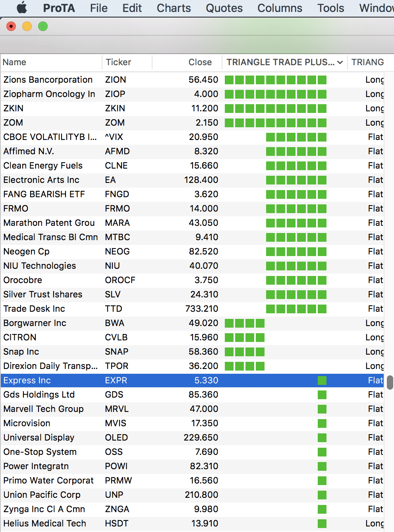Screen dimensions: 394x532
Task: Select the ZIOP ticker cell
Action: coord(115,94)
